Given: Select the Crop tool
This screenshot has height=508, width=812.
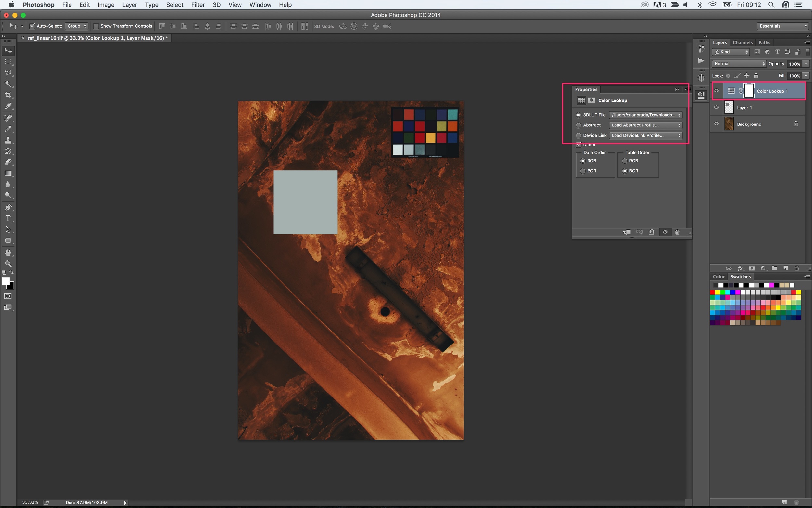Looking at the screenshot, I should pos(8,95).
